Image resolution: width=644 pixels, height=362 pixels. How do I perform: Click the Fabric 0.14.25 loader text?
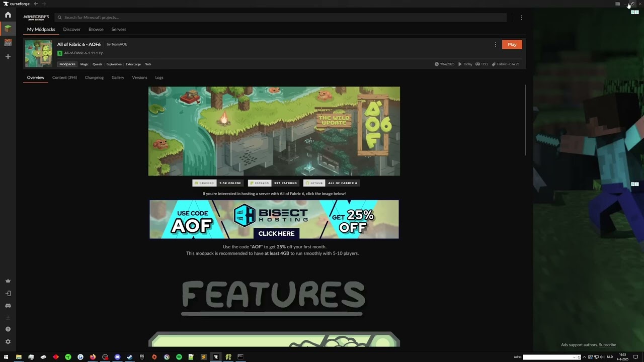coord(508,64)
